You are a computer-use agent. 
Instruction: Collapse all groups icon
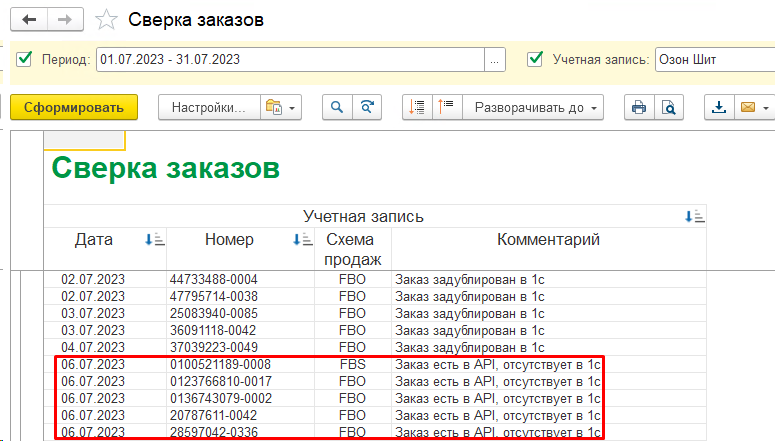[x=447, y=107]
